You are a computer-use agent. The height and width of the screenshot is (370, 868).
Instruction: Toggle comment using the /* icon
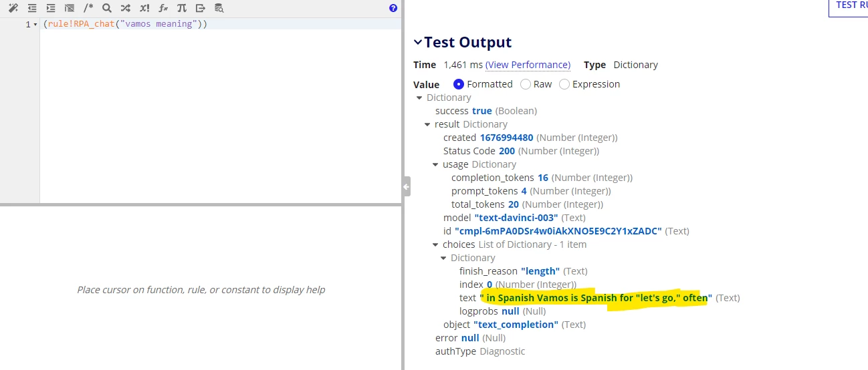coord(88,8)
